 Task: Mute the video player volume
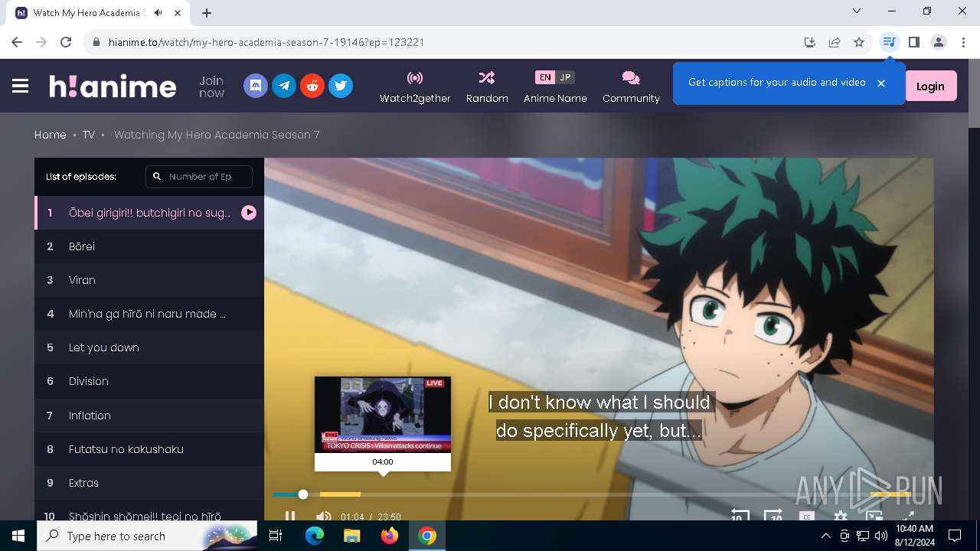tap(324, 517)
